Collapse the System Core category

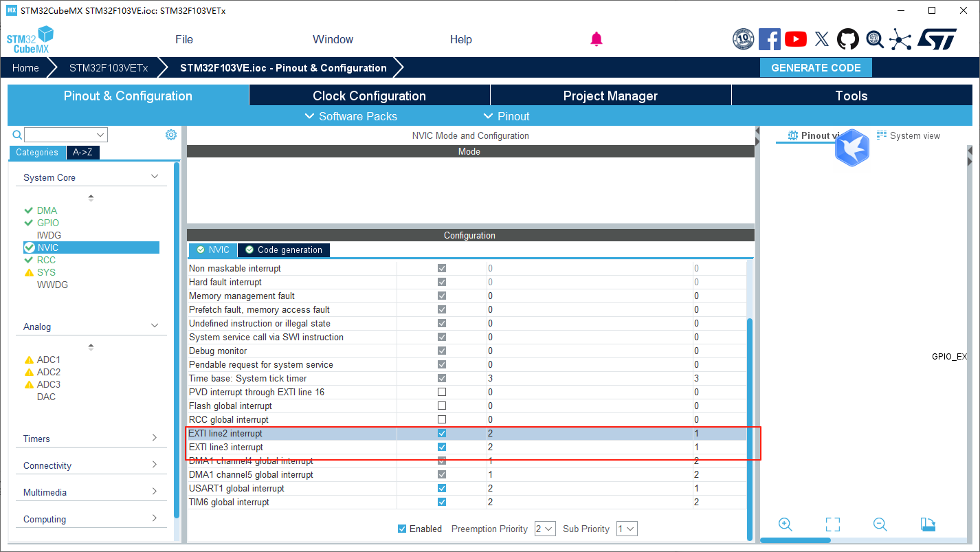tap(155, 177)
